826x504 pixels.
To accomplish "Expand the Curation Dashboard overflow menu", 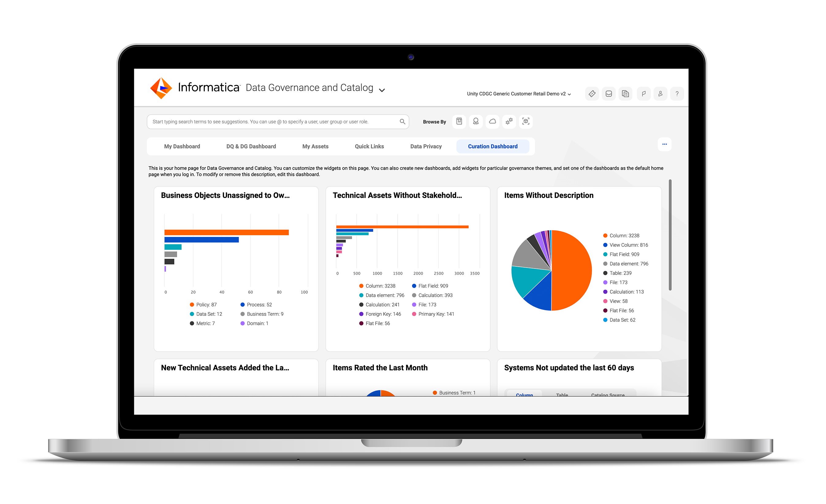I will click(665, 145).
